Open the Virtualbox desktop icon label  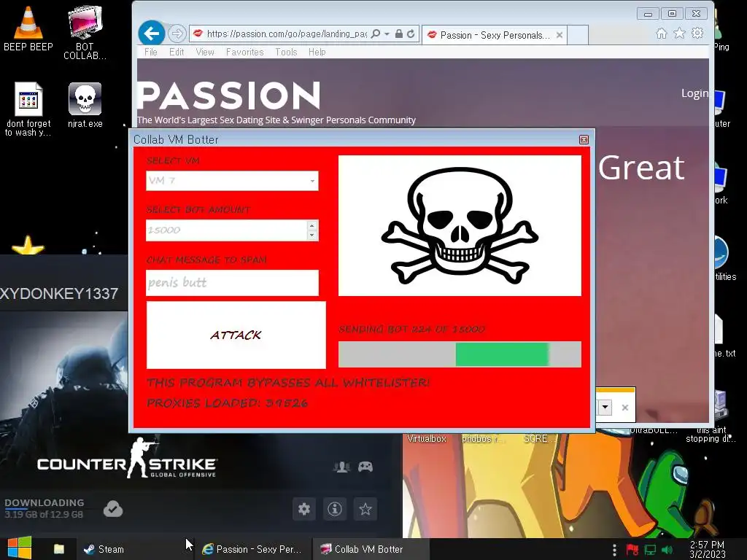[426, 438]
